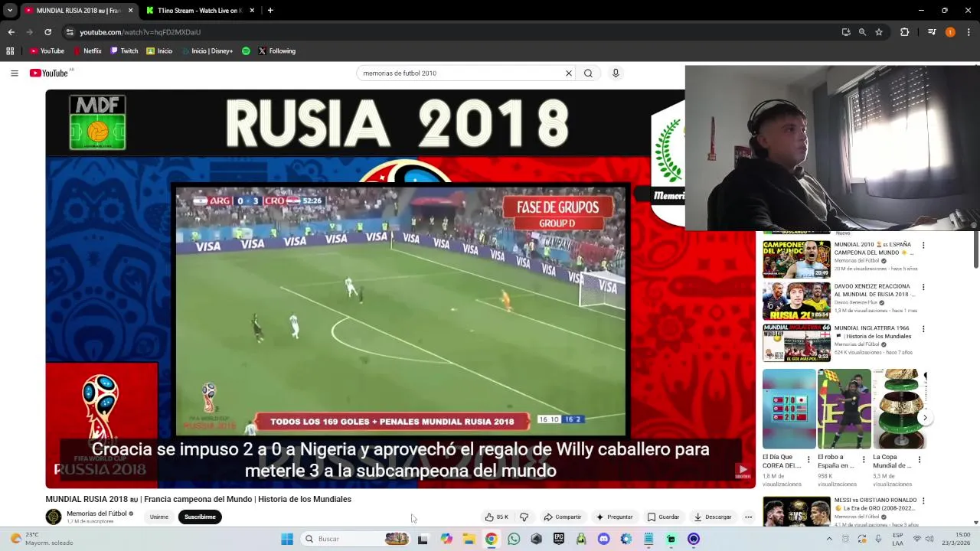This screenshot has width=980, height=551.
Task: Open the Inicio bookmark
Action: 159,51
